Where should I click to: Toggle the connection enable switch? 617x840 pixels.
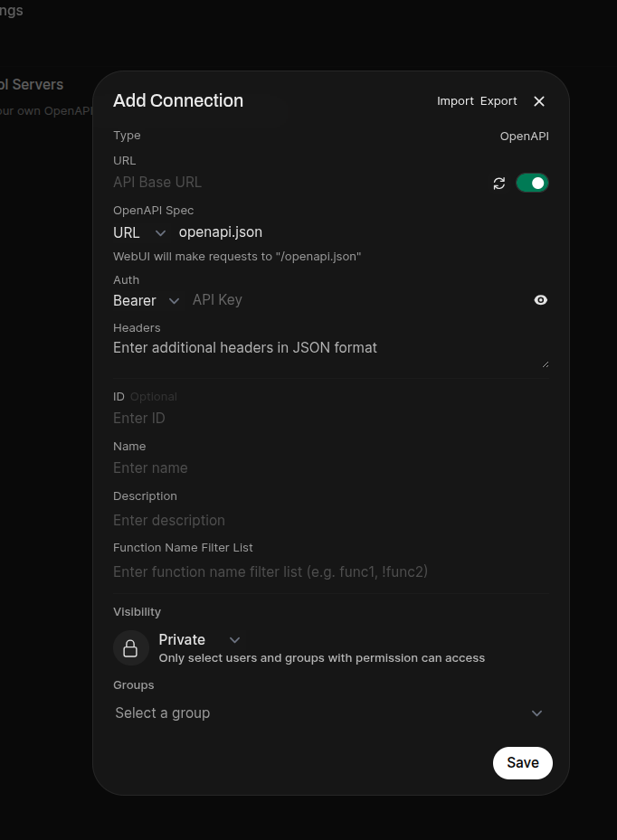(x=532, y=184)
